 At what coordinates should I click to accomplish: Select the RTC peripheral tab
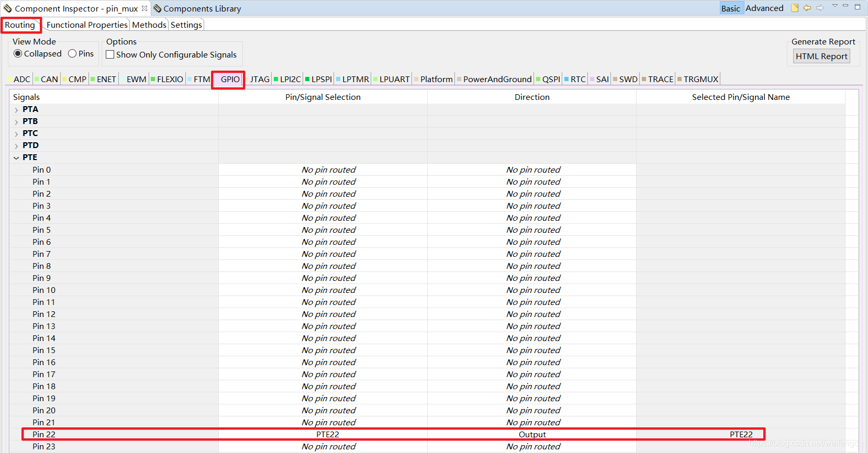pyautogui.click(x=575, y=79)
